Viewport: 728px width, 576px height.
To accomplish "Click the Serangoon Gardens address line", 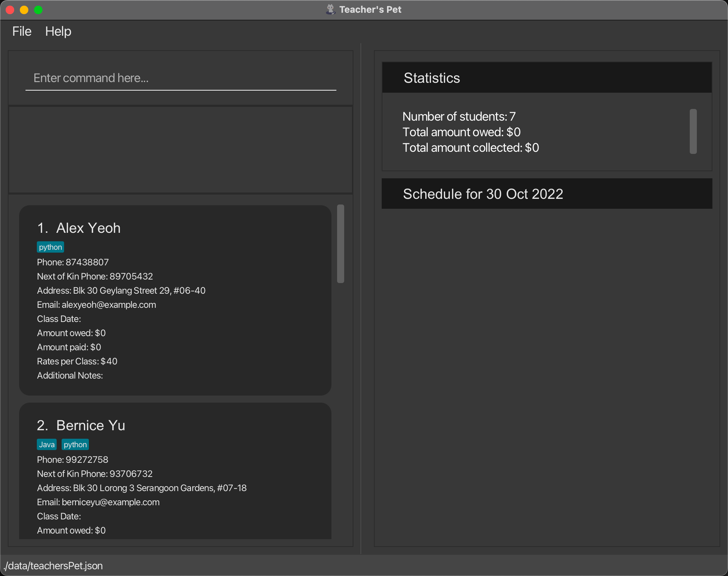I will point(142,488).
